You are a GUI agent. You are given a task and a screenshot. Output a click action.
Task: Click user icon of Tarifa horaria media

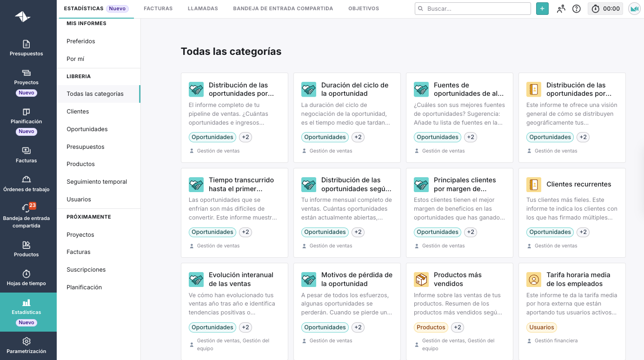(534, 280)
